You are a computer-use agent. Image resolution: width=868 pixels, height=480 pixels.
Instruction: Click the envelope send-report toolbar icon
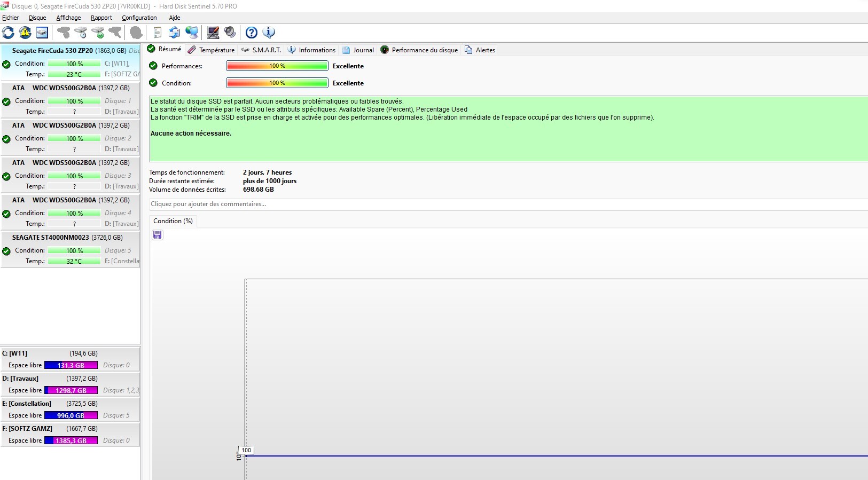click(174, 33)
